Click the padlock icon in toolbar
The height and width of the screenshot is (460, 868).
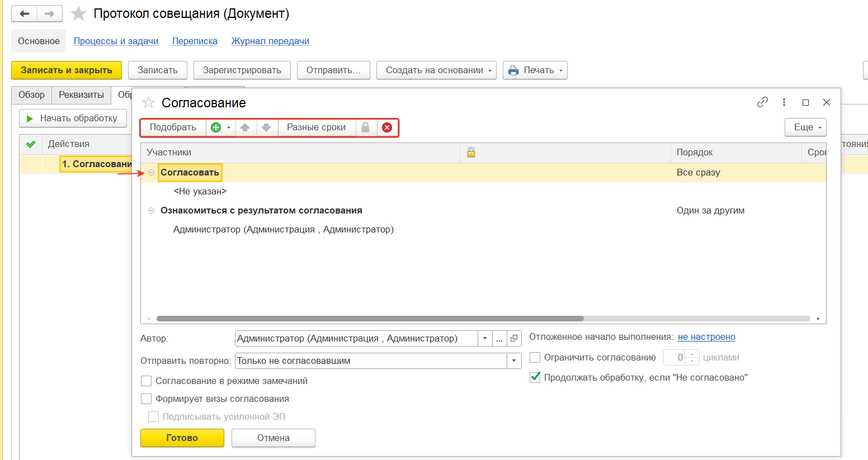[x=365, y=127]
